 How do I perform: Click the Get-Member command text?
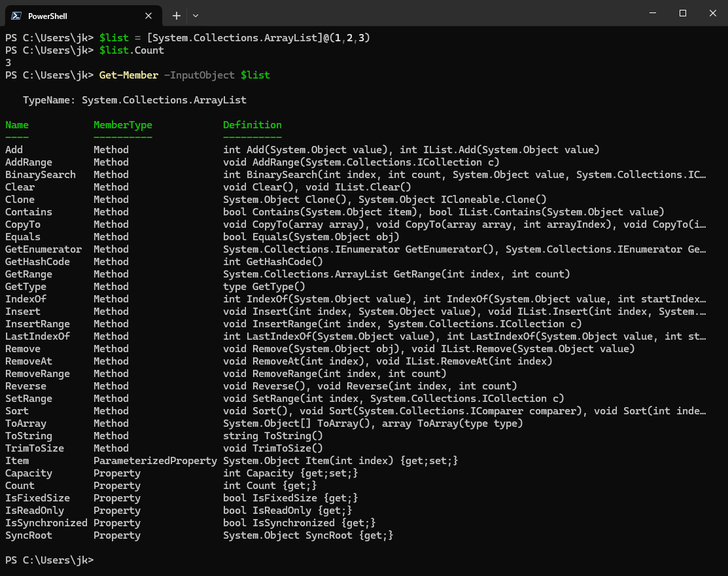(128, 75)
